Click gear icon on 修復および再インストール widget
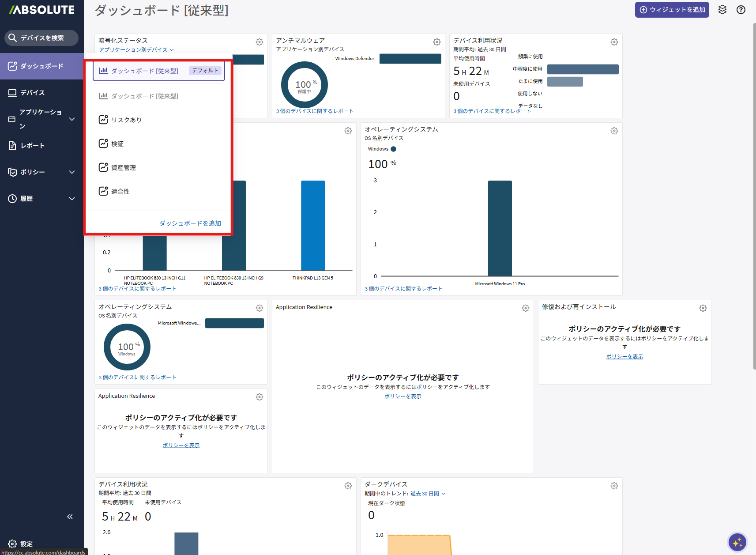The width and height of the screenshot is (756, 555). [x=703, y=308]
